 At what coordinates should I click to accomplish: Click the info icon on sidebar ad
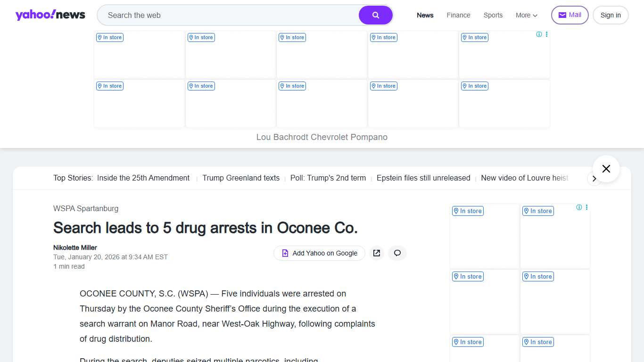tap(578, 207)
